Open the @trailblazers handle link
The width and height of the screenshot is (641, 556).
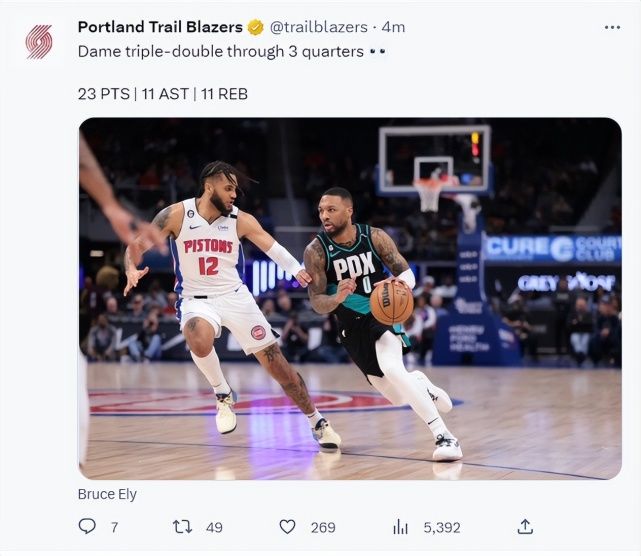pyautogui.click(x=317, y=27)
